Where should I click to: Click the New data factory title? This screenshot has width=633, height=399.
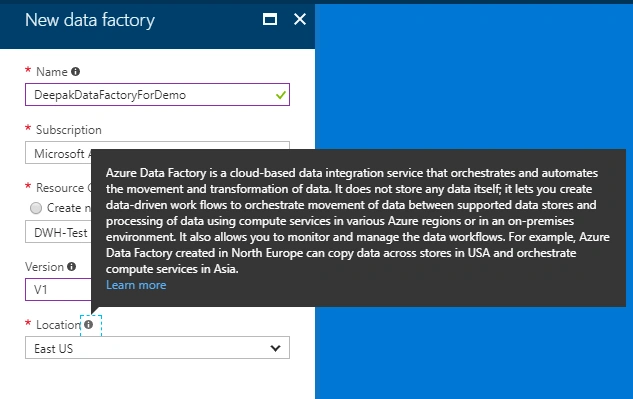point(90,19)
